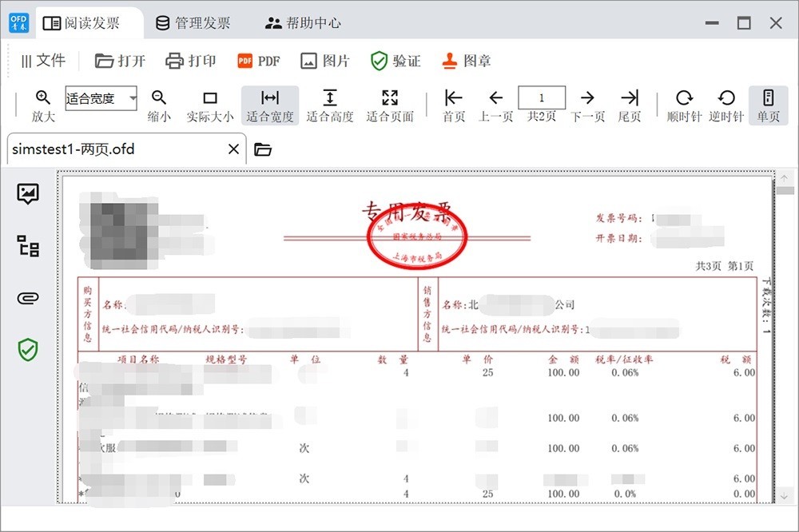This screenshot has width=799, height=532.
Task: Toggle the thumbnail panel in the sidebar
Action: [x=27, y=193]
